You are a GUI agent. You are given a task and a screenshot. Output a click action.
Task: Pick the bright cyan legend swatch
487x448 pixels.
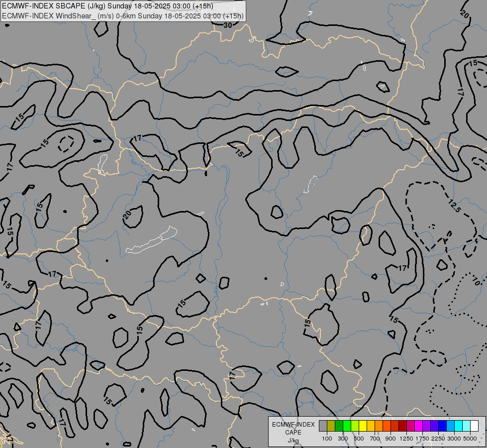(x=459, y=426)
